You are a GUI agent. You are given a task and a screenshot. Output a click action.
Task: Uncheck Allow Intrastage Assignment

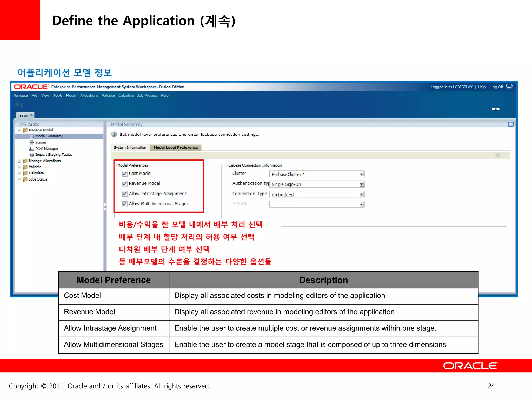124,194
